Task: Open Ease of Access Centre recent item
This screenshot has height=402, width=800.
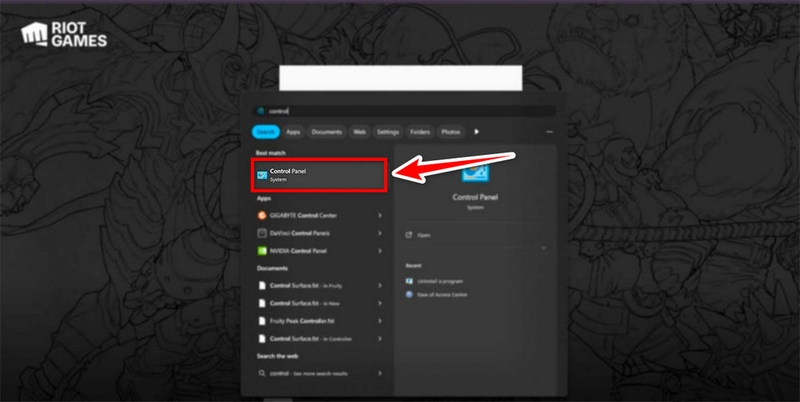Action: [437, 295]
